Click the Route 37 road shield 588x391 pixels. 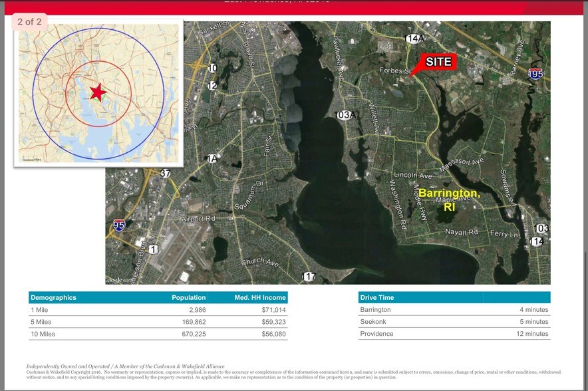pyautogui.click(x=166, y=174)
